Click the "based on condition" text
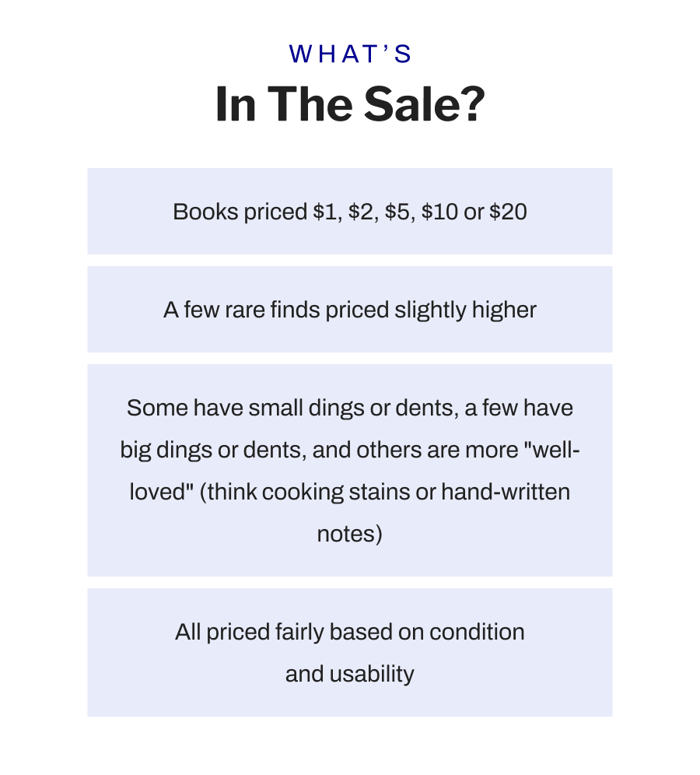 (x=427, y=632)
